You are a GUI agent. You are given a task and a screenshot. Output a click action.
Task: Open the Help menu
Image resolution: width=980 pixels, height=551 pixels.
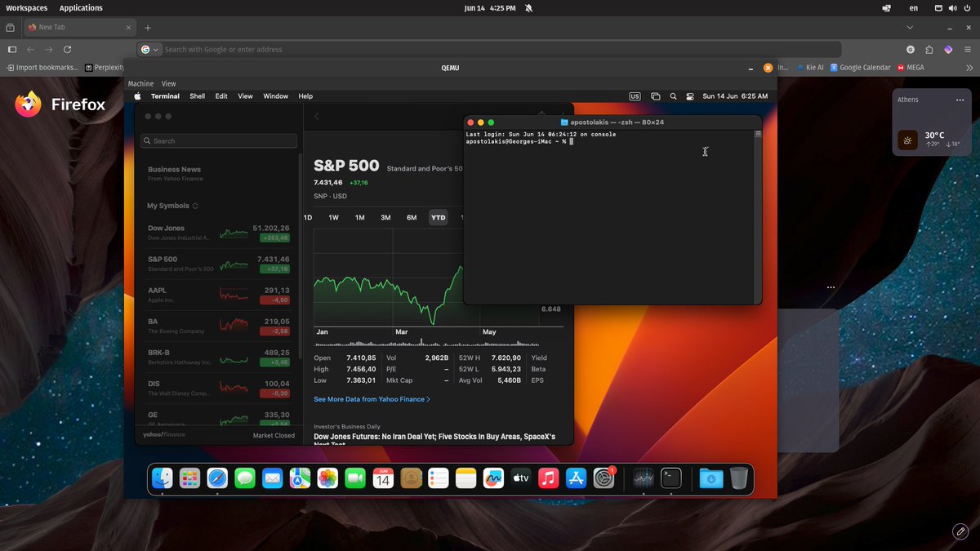305,96
